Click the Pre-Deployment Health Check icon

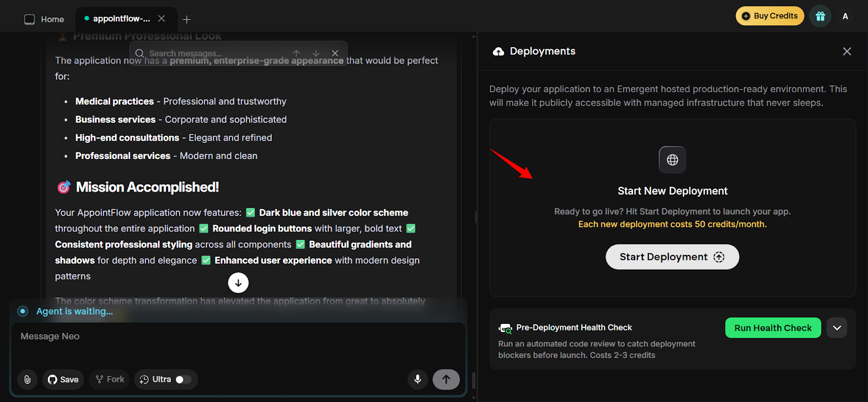pyautogui.click(x=505, y=328)
